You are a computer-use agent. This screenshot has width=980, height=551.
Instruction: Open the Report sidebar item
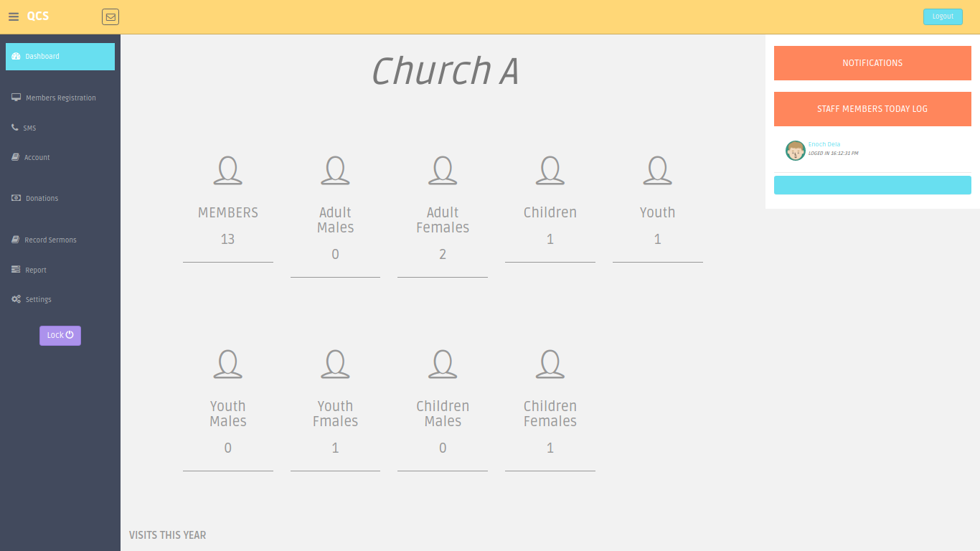(x=36, y=270)
